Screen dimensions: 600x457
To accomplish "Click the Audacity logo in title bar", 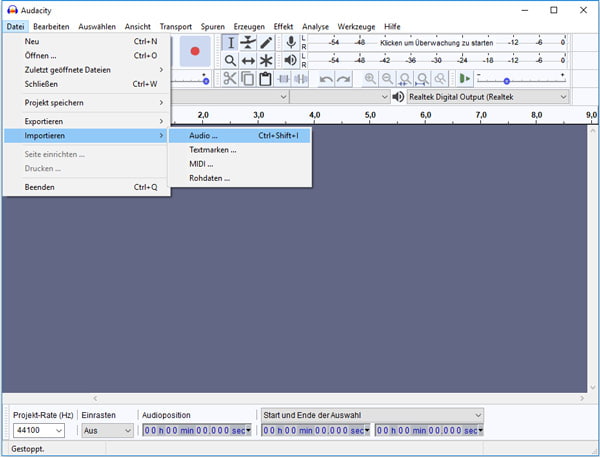I will 12,10.
